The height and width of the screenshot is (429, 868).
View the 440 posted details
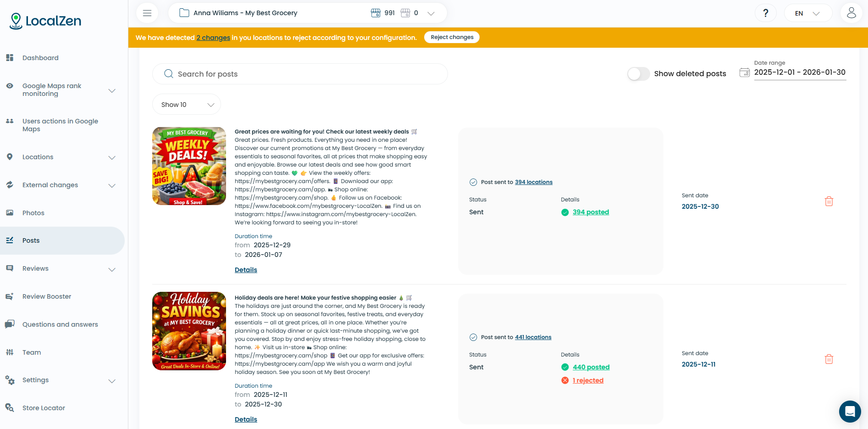pos(591,367)
